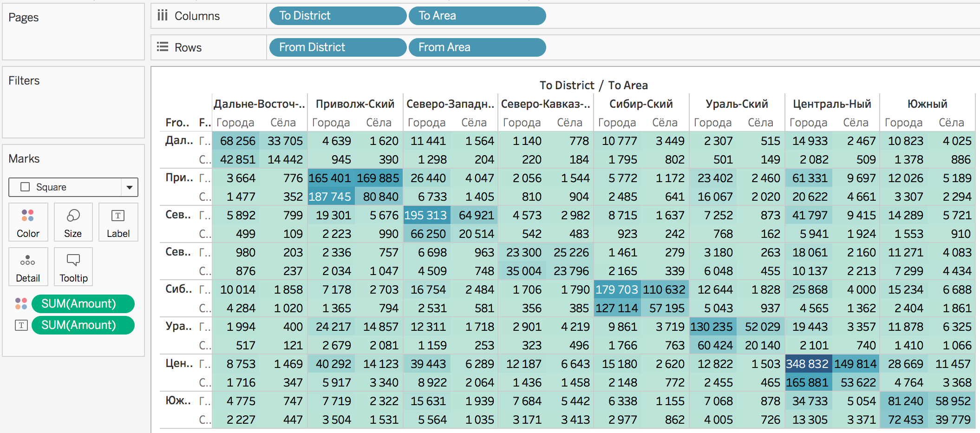
Task: Click the Columns shelf icon
Action: tap(163, 16)
